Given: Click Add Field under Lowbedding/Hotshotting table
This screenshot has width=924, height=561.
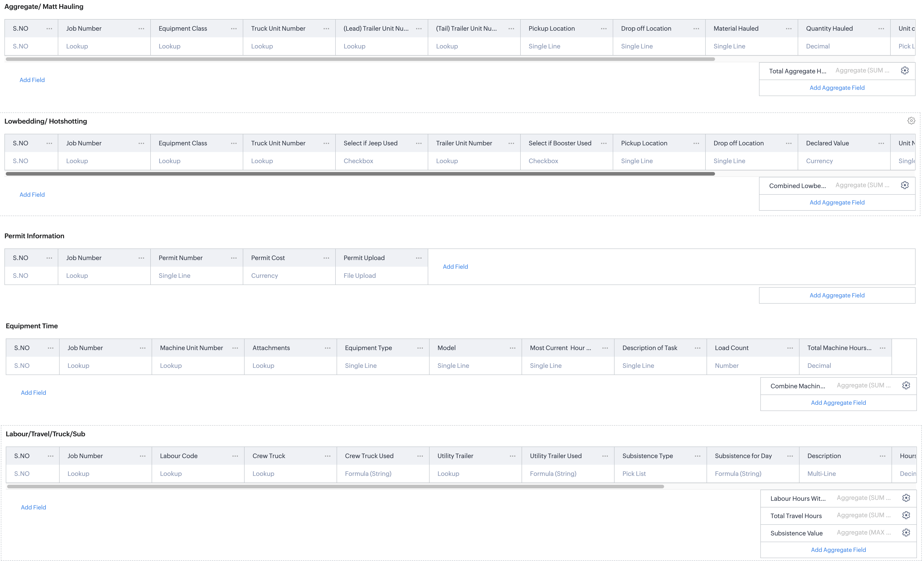Looking at the screenshot, I should click(32, 195).
